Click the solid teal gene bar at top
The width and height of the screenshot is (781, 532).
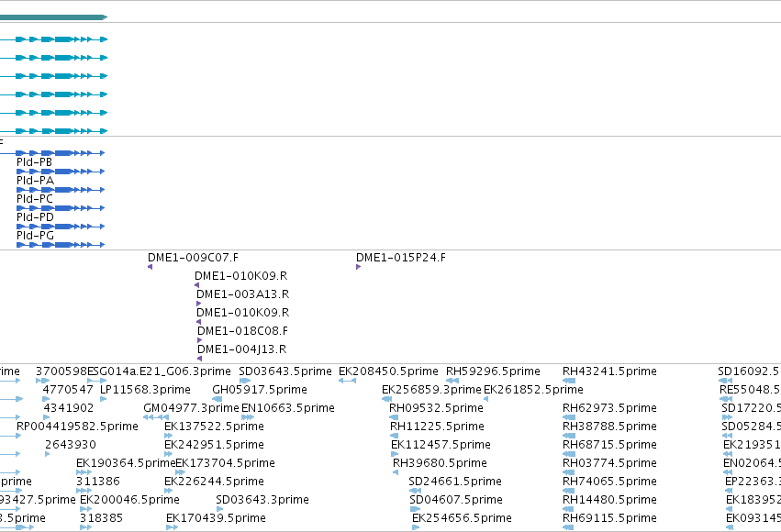click(x=53, y=17)
